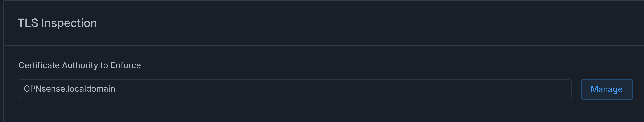Click the word Enforce in the label
This screenshot has height=122, width=644.
126,65
